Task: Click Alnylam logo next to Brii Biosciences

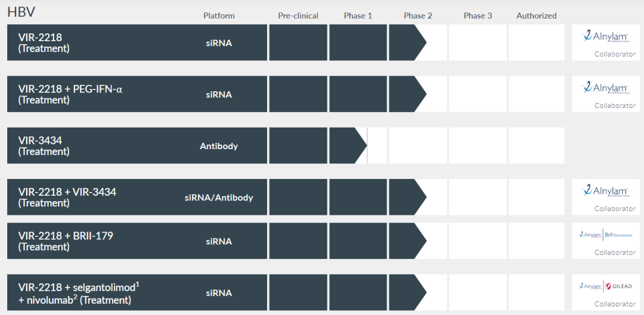Action: pyautogui.click(x=590, y=234)
